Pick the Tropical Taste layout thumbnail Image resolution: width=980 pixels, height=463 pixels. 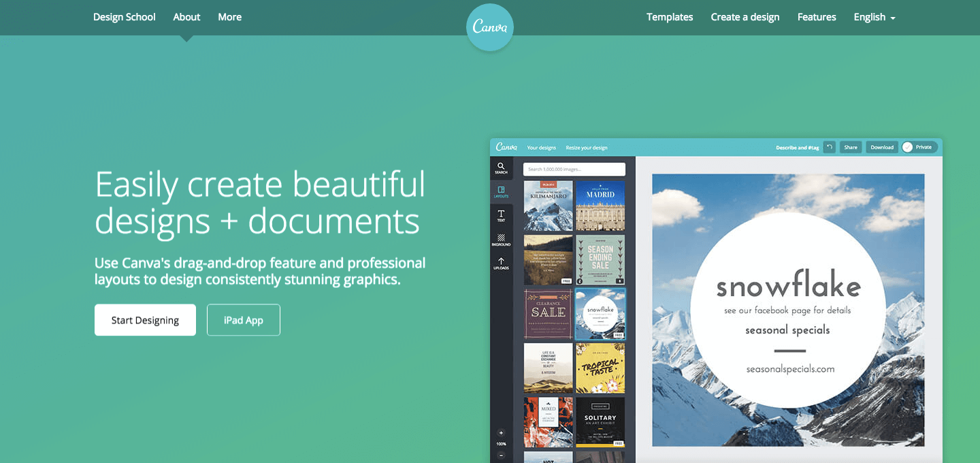click(x=600, y=368)
